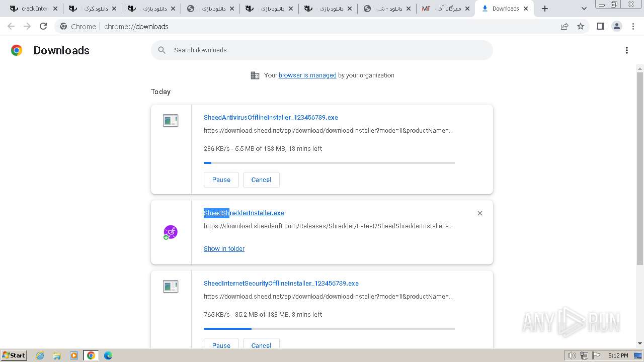Viewport: 644px width, 362px height.
Task: Click the Today date heading
Action: 161,92
